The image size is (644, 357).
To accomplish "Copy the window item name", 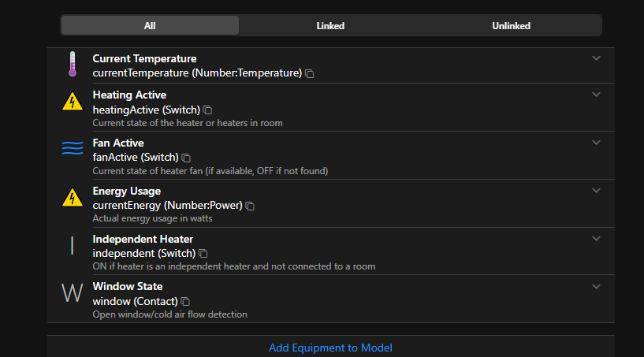I will click(185, 302).
